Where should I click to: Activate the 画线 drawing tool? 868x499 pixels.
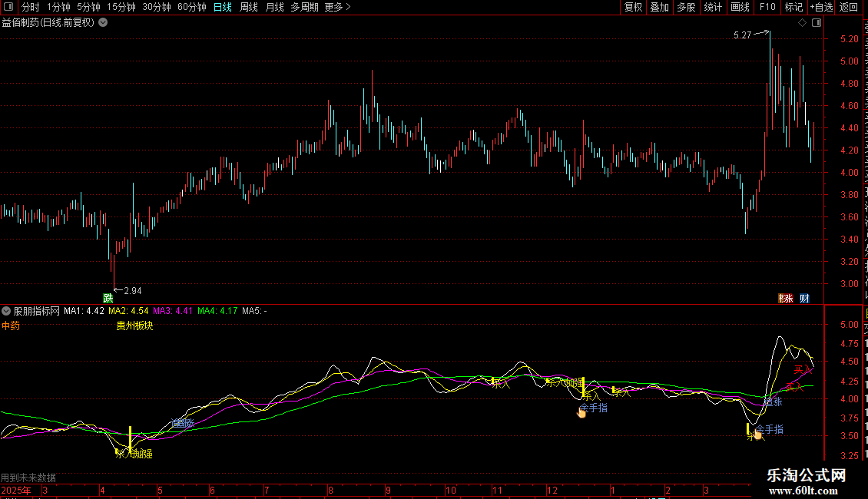click(740, 7)
